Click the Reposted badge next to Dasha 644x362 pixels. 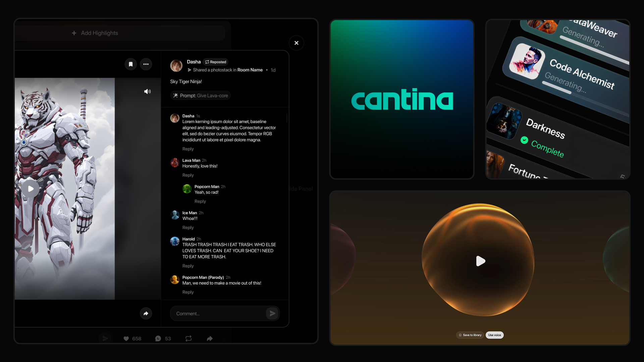click(216, 62)
